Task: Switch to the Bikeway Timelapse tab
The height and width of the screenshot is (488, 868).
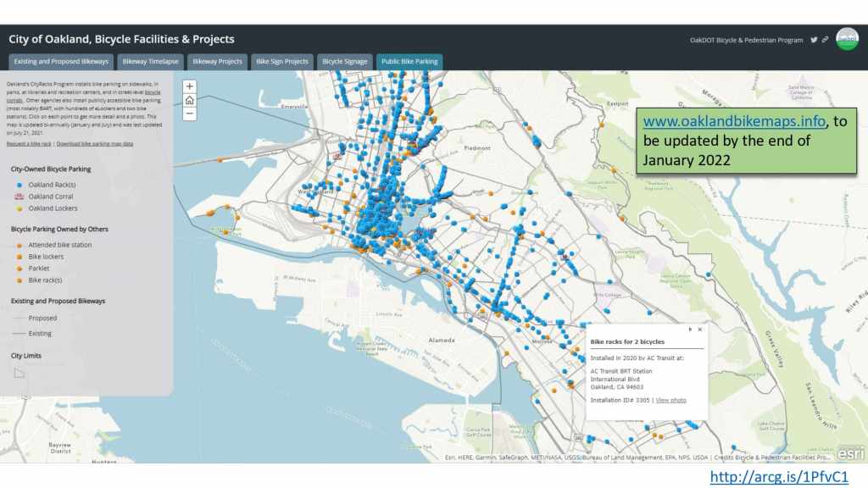Action: pyautogui.click(x=150, y=62)
